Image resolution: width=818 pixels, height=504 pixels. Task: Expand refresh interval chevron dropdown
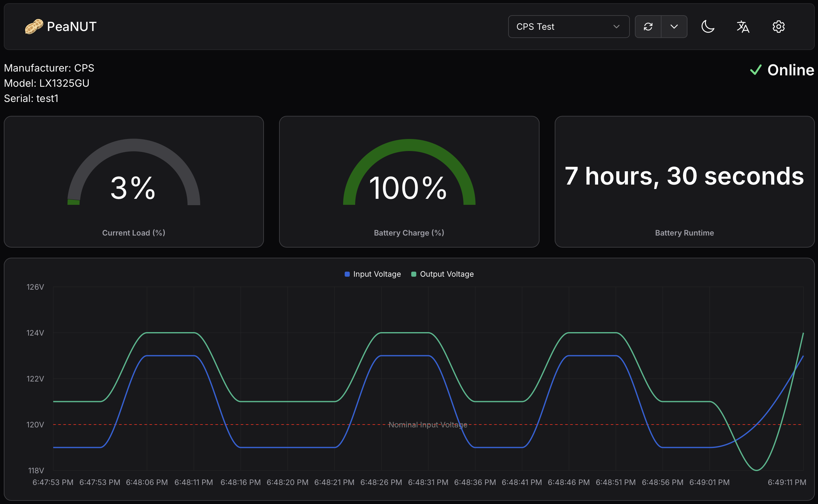[x=674, y=27]
